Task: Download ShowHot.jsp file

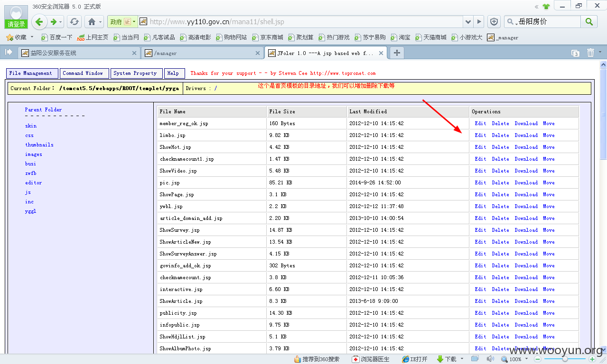Action: [526, 147]
